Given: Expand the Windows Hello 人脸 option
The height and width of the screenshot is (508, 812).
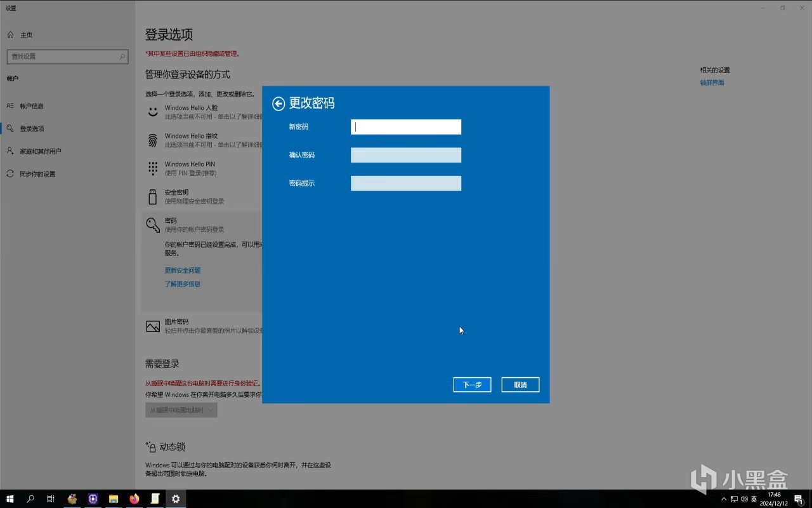Looking at the screenshot, I should [203, 112].
